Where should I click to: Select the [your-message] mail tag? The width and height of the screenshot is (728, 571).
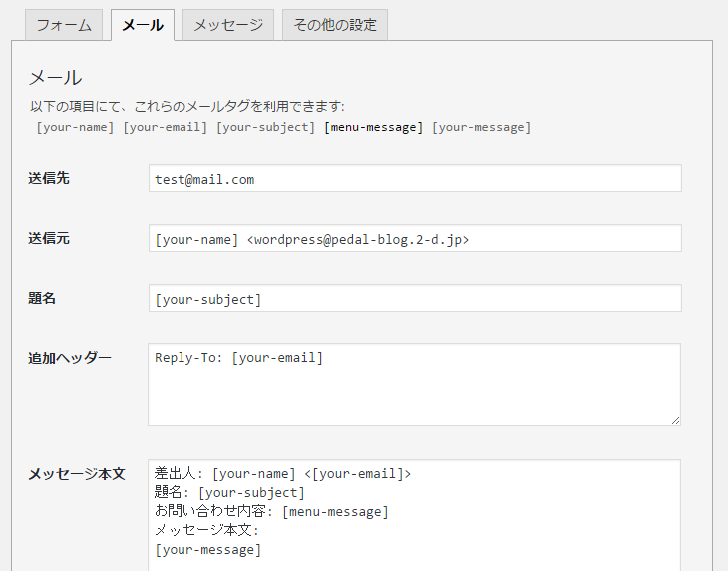pyautogui.click(x=481, y=127)
